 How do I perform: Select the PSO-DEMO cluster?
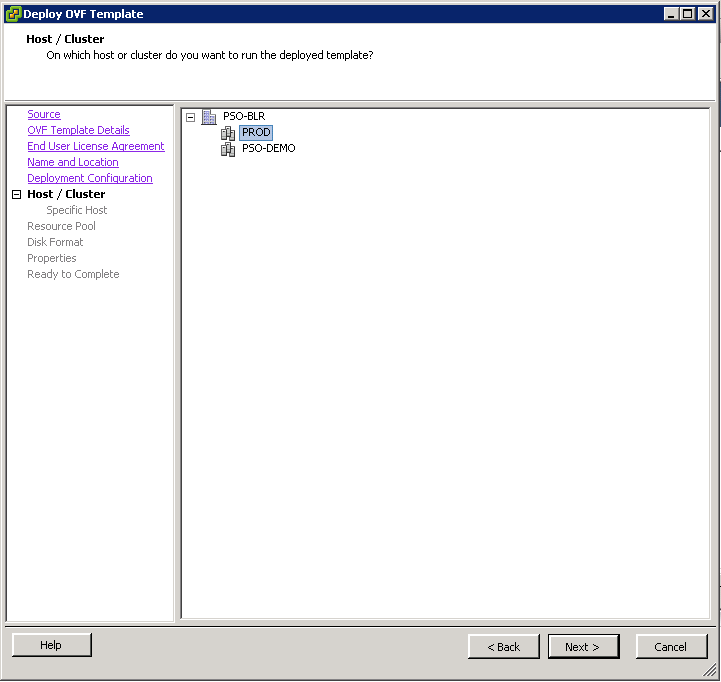click(x=268, y=149)
